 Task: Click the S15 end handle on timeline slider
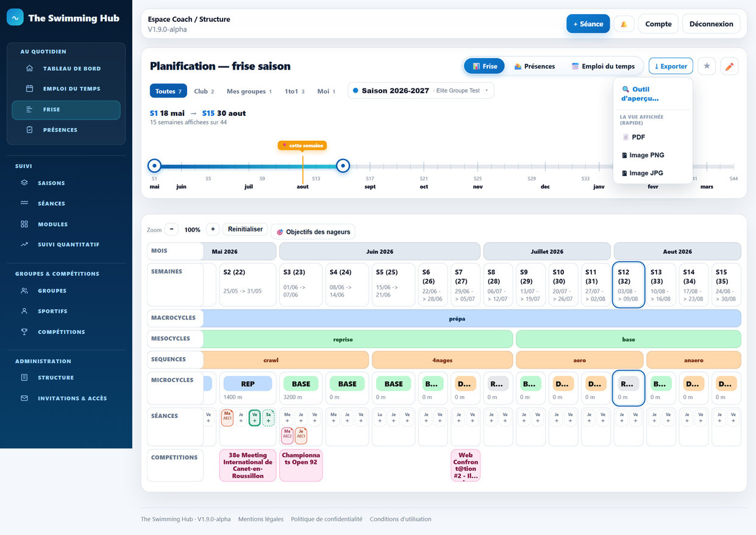point(343,165)
